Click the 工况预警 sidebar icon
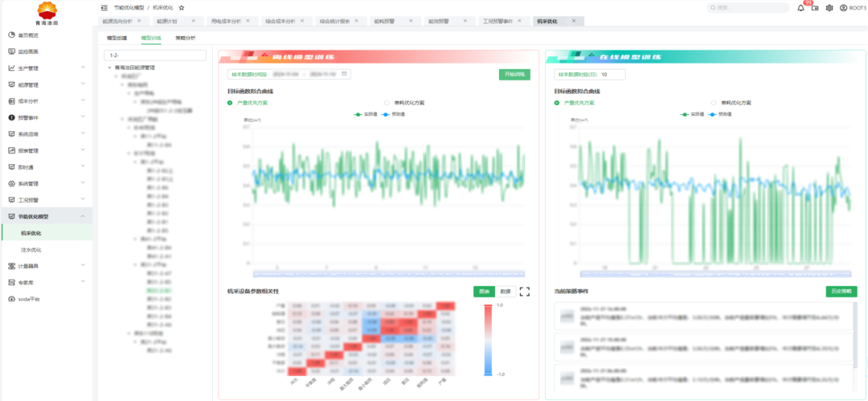This screenshot has width=868, height=401. [x=11, y=199]
